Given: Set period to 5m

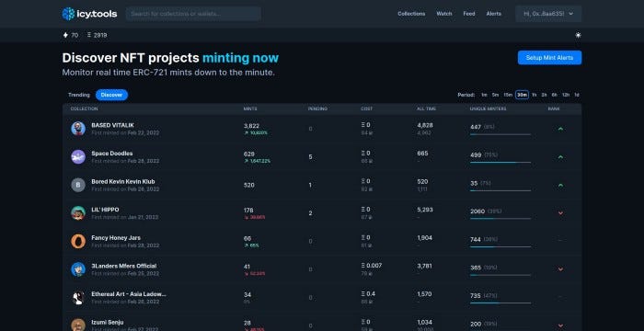Looking at the screenshot, I should tap(495, 95).
